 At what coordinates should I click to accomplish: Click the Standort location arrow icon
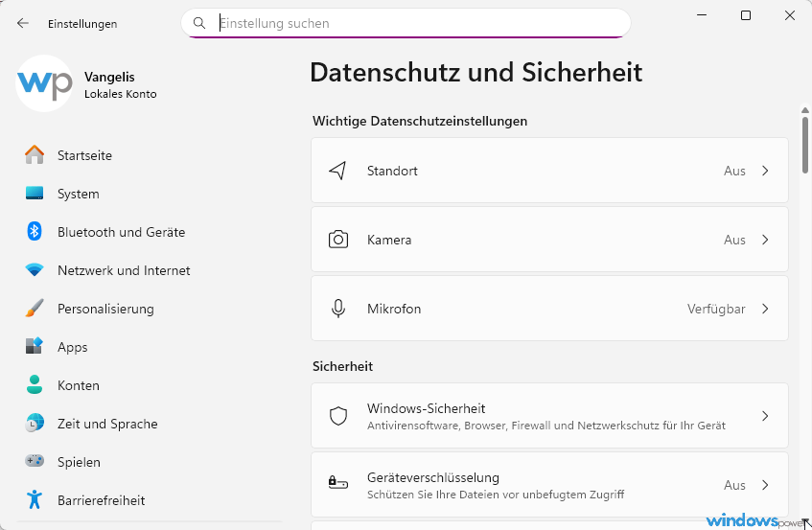click(x=338, y=171)
